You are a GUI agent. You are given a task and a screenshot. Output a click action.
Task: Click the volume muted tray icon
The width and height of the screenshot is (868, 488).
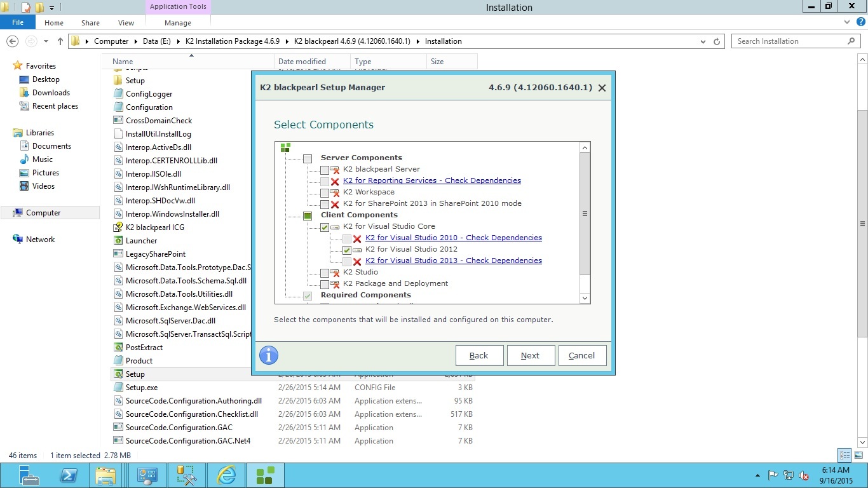tap(804, 475)
